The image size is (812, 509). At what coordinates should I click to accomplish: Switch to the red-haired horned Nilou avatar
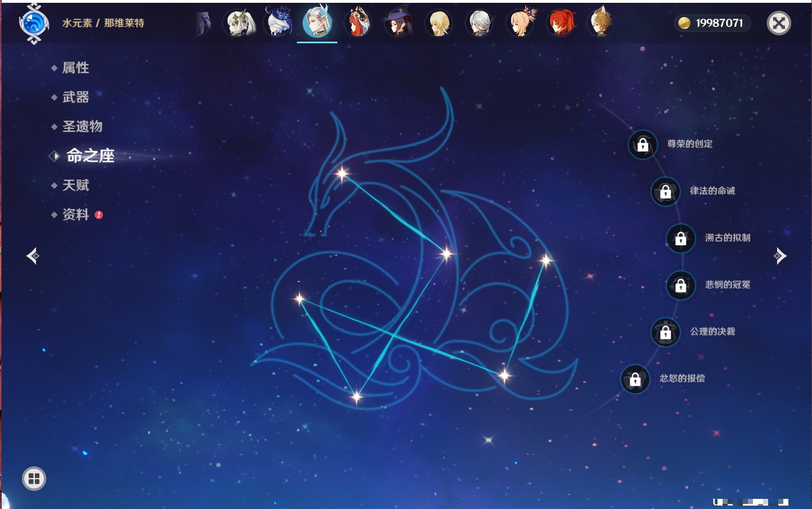(358, 23)
